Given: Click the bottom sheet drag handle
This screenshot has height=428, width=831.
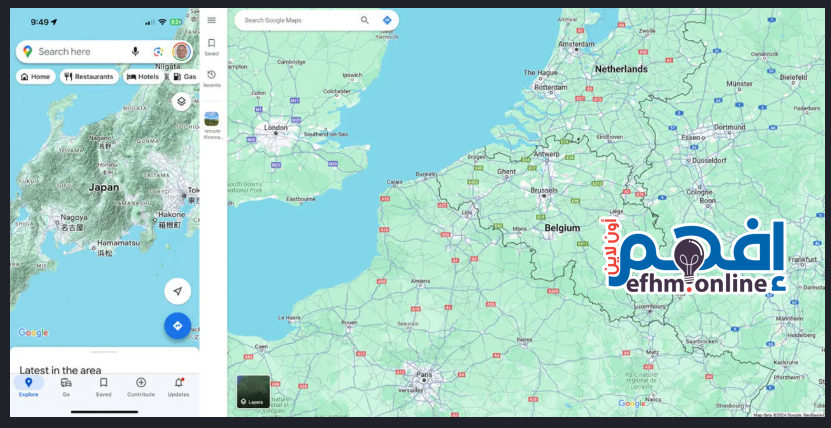Looking at the screenshot, I should point(104,352).
